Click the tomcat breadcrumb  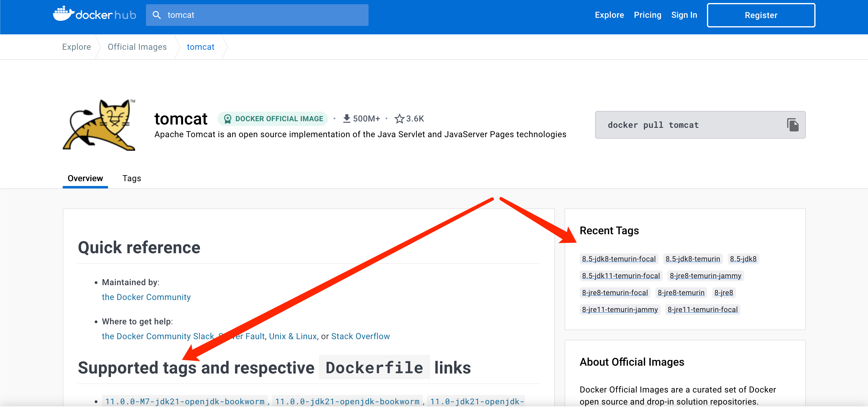point(201,47)
